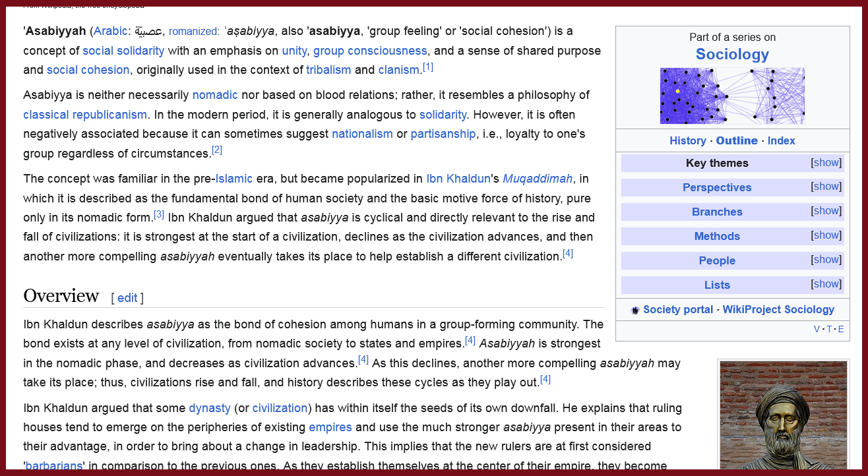Open the Ibn Khaldun link in the intro
868x476 pixels.
tap(458, 179)
